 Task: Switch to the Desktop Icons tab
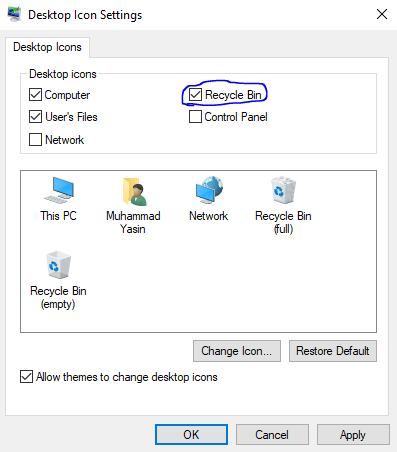(x=47, y=47)
